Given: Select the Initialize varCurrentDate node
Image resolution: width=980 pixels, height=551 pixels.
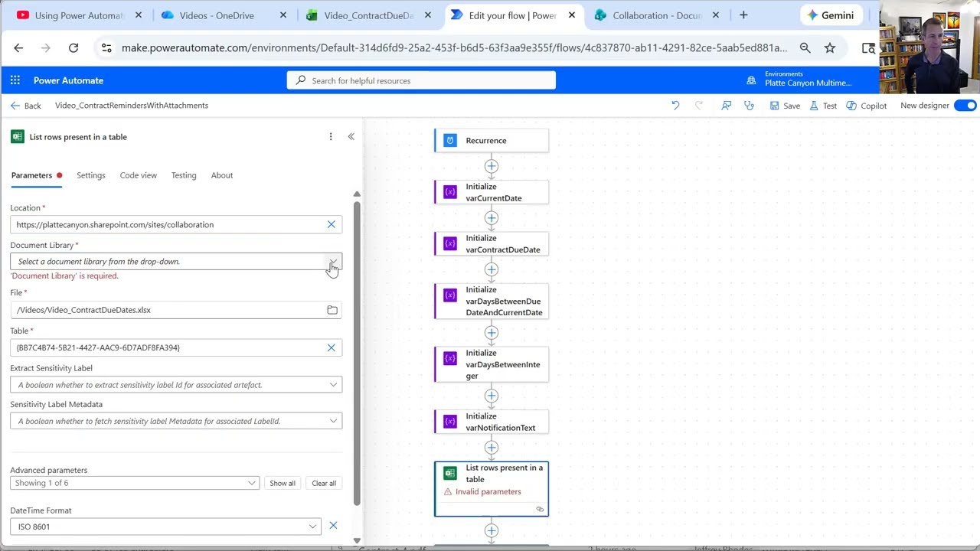Looking at the screenshot, I should (492, 192).
